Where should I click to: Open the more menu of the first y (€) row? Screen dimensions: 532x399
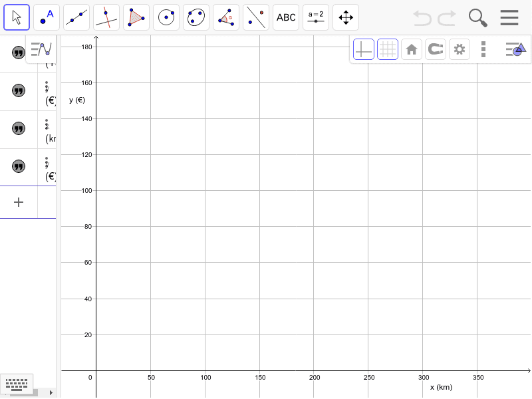point(47,87)
